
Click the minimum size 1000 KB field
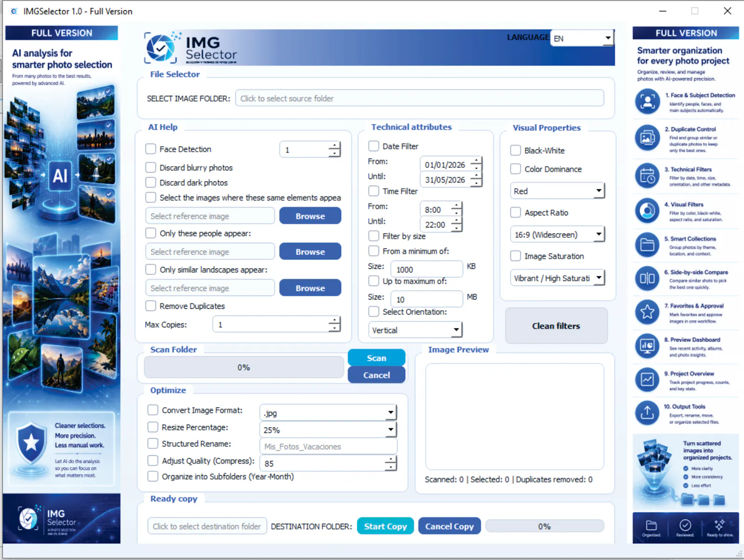[x=427, y=269]
